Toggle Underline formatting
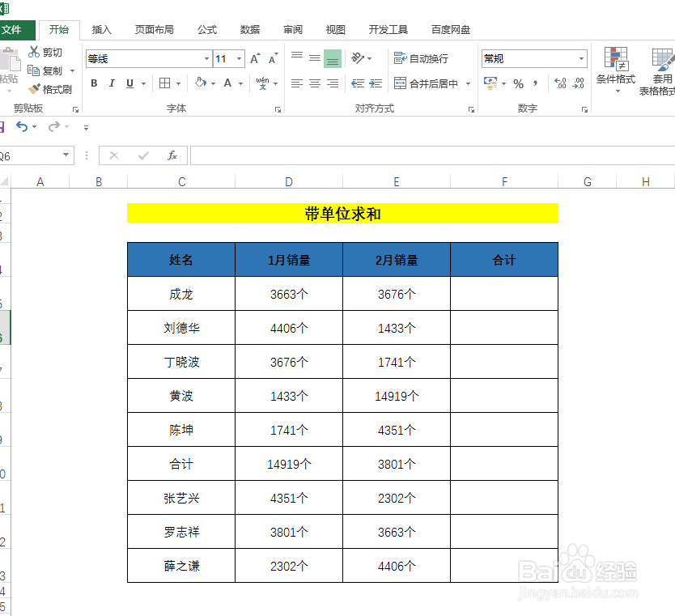 tap(128, 83)
